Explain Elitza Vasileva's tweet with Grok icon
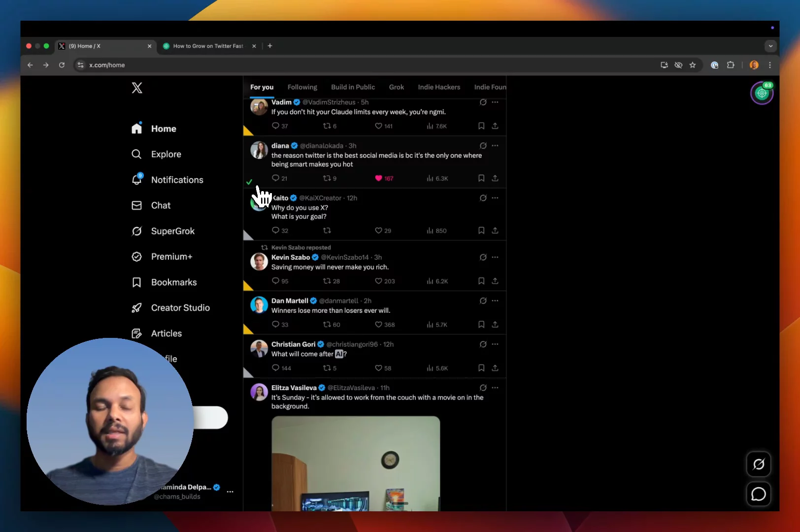The width and height of the screenshot is (800, 532). coord(483,388)
